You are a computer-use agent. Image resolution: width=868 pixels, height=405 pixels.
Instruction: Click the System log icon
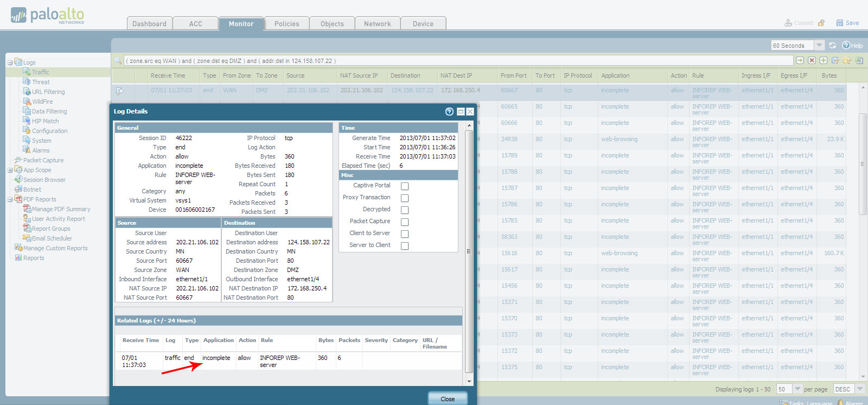(27, 140)
